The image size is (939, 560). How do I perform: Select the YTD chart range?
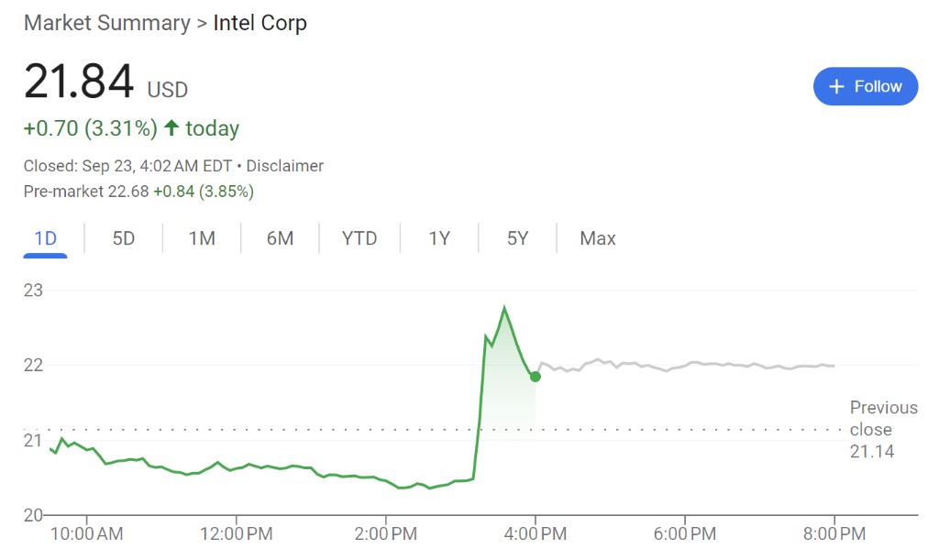(359, 238)
